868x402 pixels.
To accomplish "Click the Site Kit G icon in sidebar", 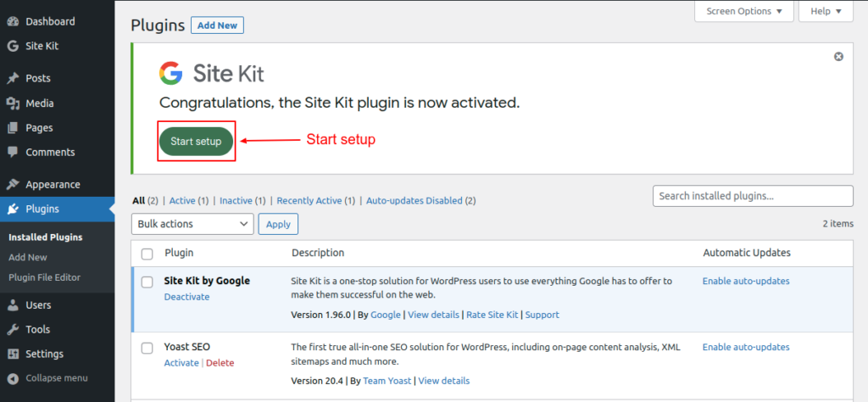I will pos(13,46).
